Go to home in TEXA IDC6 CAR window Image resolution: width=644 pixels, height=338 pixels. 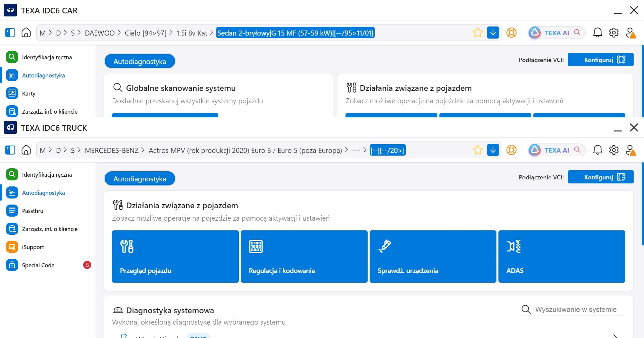(x=26, y=33)
